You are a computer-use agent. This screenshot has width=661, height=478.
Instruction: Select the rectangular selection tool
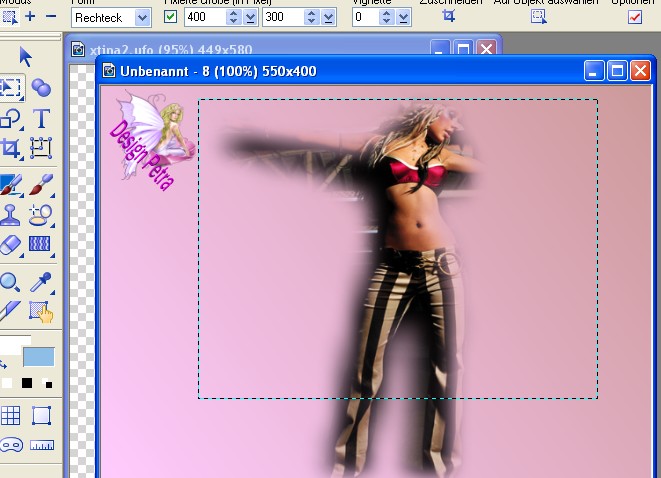(x=11, y=87)
